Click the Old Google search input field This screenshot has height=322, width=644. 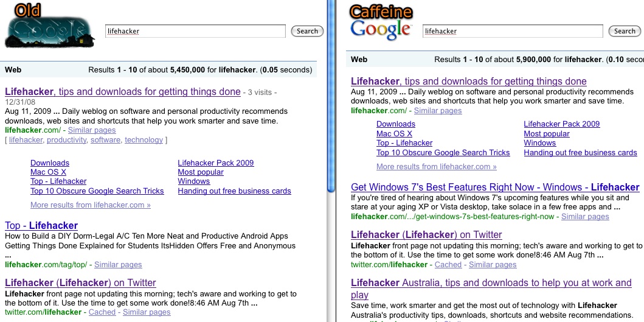(x=195, y=31)
